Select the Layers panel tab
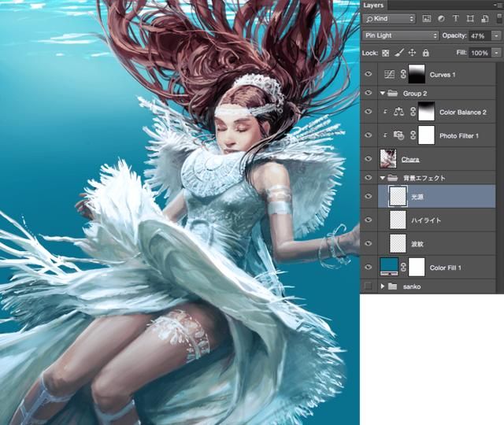Screen dimensions: 504x425 click(373, 6)
